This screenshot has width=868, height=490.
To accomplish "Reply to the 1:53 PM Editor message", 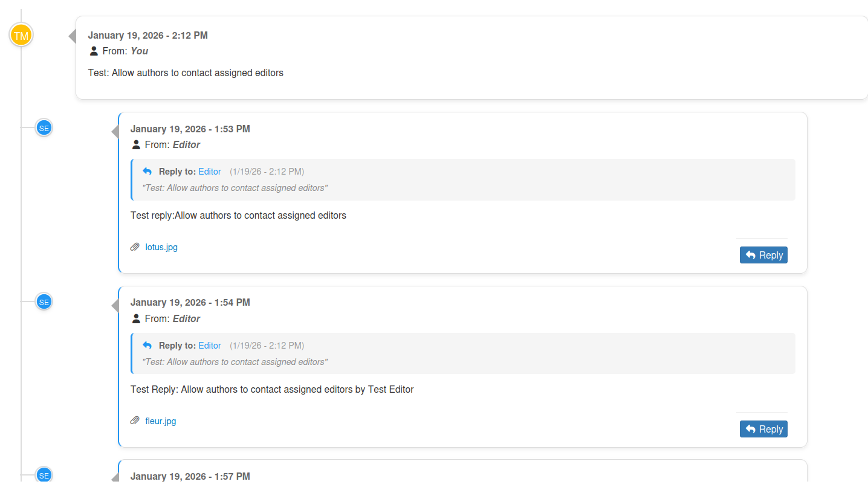I will (763, 255).
